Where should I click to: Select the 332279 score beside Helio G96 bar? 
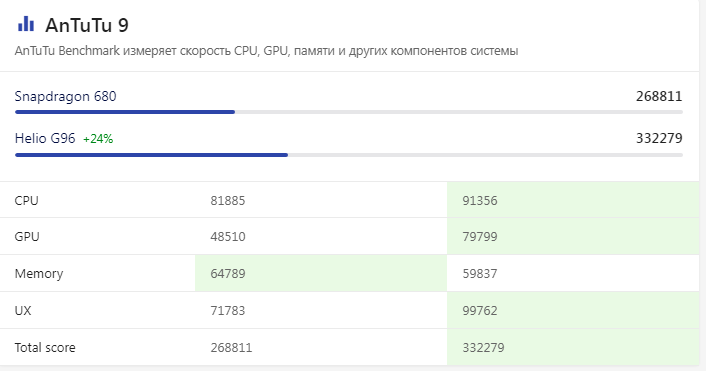(659, 138)
